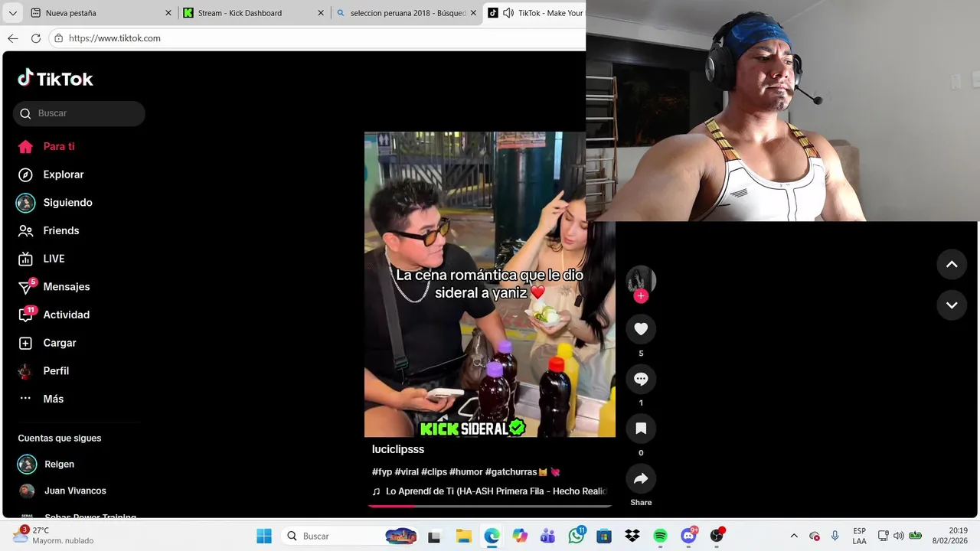
Task: Show hidden tray icons chevron
Action: click(x=794, y=536)
